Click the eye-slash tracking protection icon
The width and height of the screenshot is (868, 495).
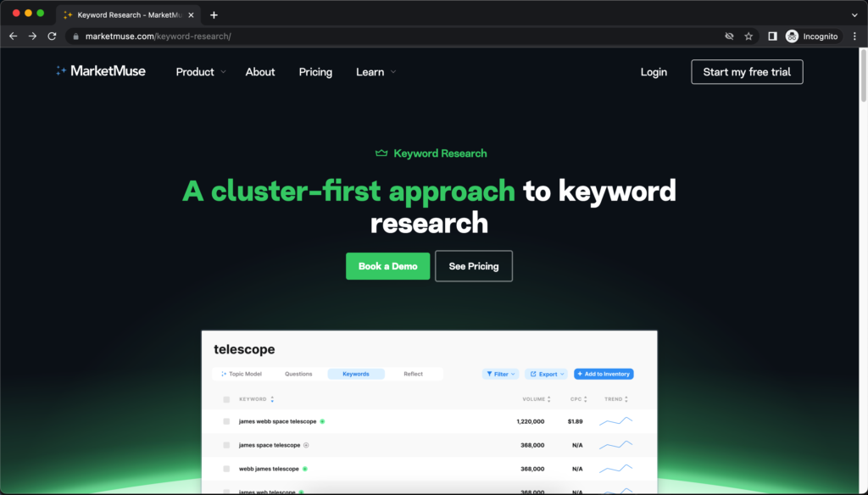coord(729,36)
